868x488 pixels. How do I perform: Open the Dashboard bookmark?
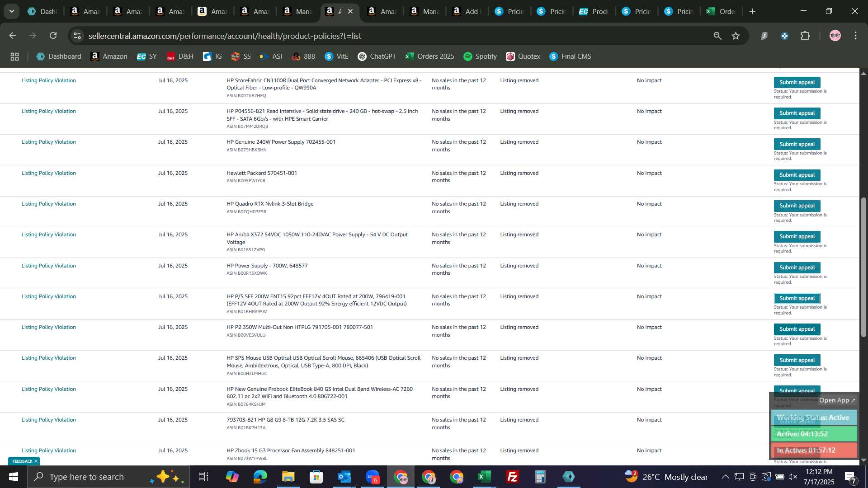pyautogui.click(x=59, y=56)
